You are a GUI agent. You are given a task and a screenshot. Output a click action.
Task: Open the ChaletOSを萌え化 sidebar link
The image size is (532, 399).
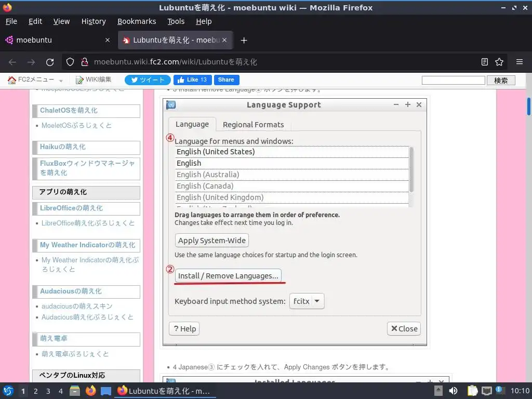point(69,111)
